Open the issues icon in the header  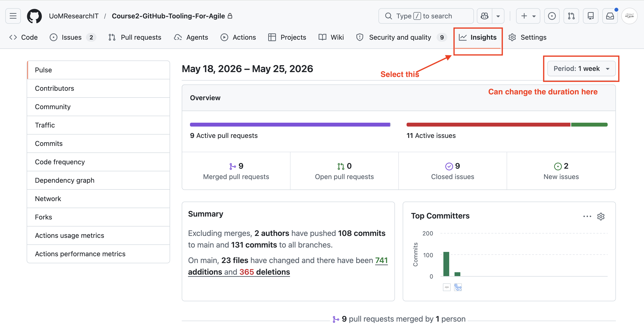coord(552,16)
